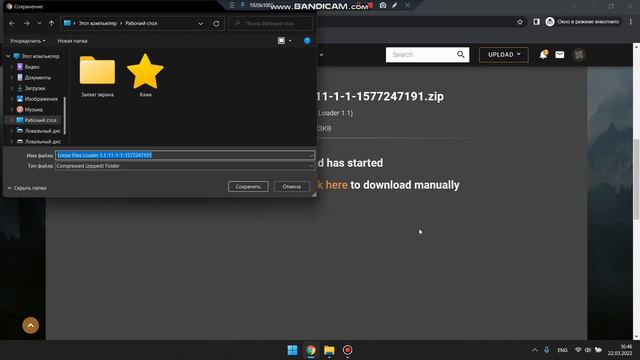Select Документы in the navigation tree
The width and height of the screenshot is (640, 360).
[x=38, y=77]
